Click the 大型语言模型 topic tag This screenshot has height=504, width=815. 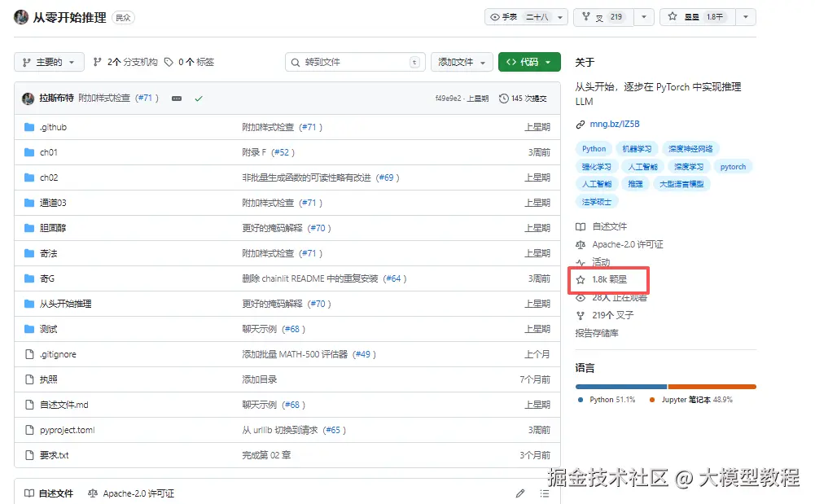point(681,184)
